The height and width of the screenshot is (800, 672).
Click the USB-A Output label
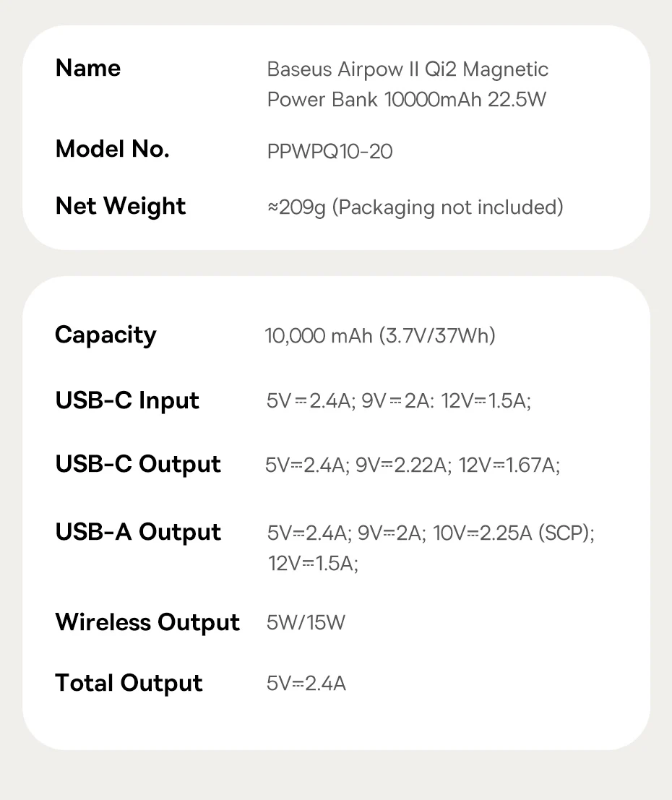click(x=138, y=533)
